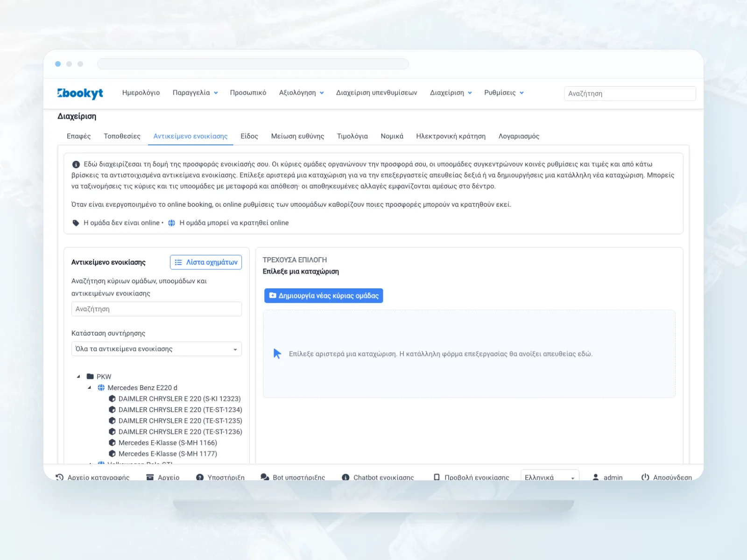Open the Μείωση ευθύνης tab

pos(297,136)
